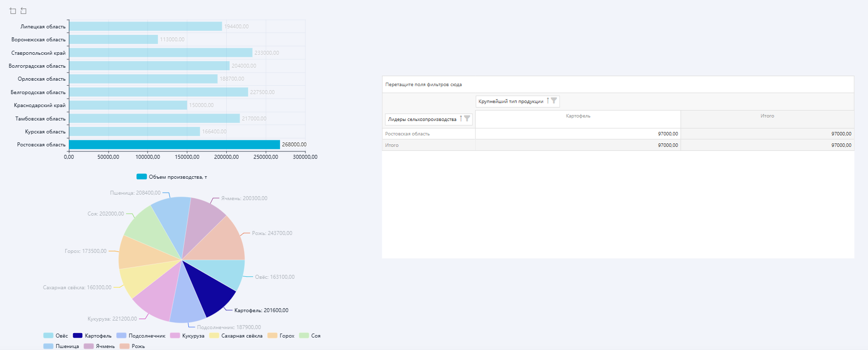Select the Картофель column header
The width and height of the screenshot is (868, 350).
coord(578,116)
